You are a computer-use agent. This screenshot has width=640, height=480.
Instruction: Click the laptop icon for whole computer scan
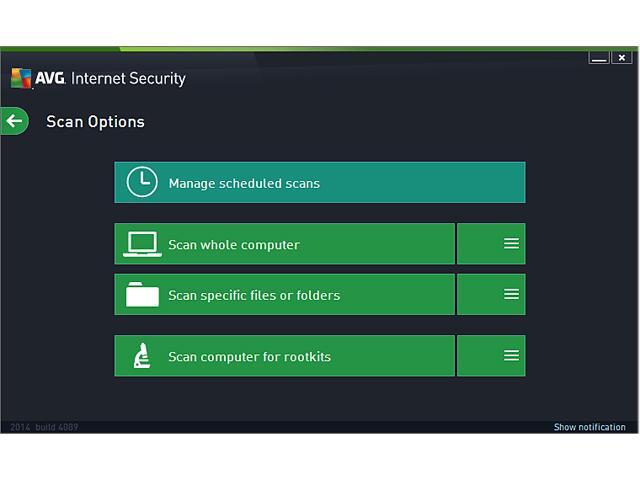click(x=142, y=244)
